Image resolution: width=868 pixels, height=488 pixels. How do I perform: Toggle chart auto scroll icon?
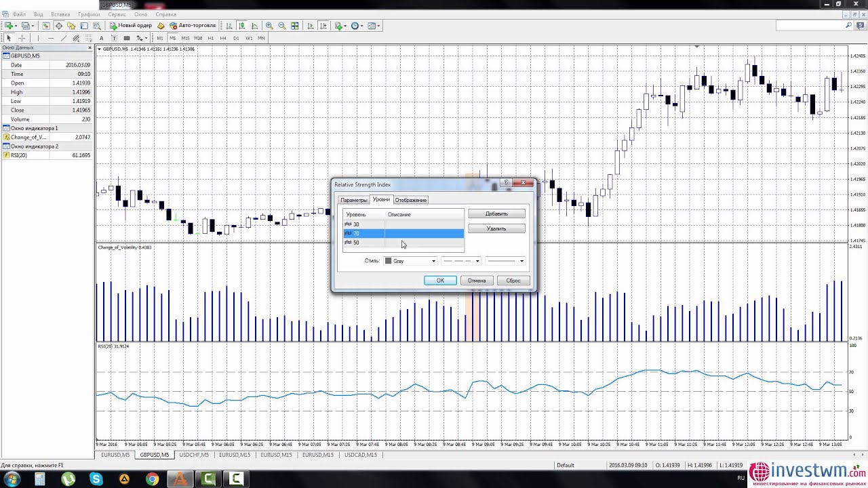click(x=311, y=26)
